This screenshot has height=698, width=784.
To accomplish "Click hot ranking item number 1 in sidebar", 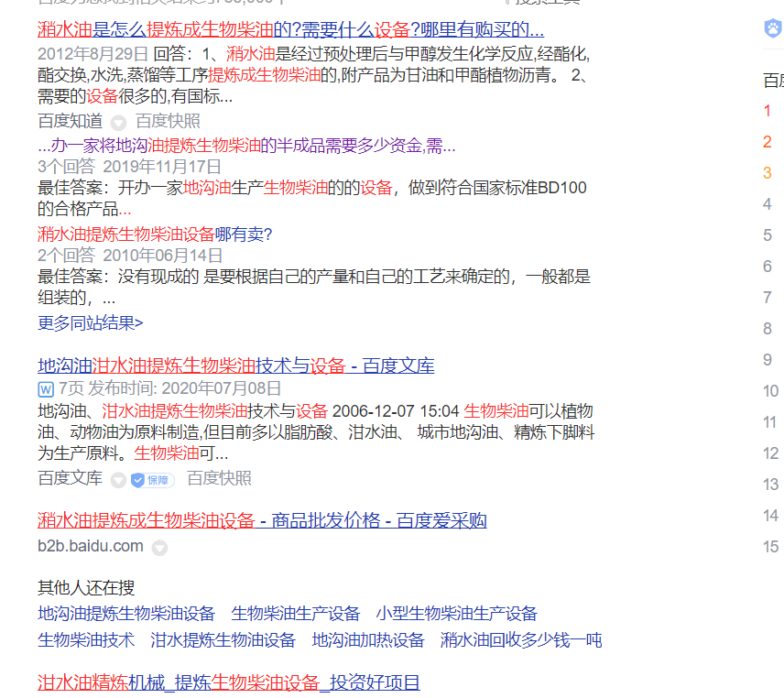I will (767, 110).
